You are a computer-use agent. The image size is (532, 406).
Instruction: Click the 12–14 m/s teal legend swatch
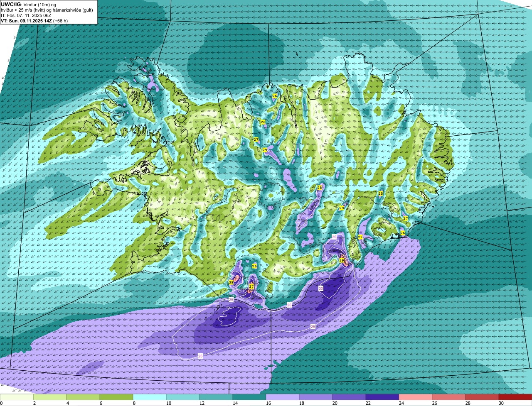tap(216, 397)
